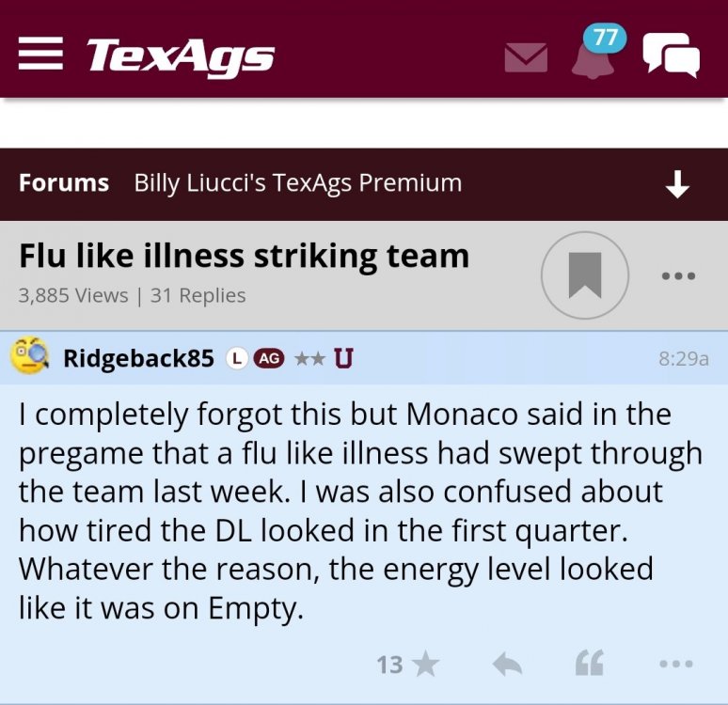Open the thread options three-dot menu
Viewport: 728px width, 705px height.
coord(677,275)
